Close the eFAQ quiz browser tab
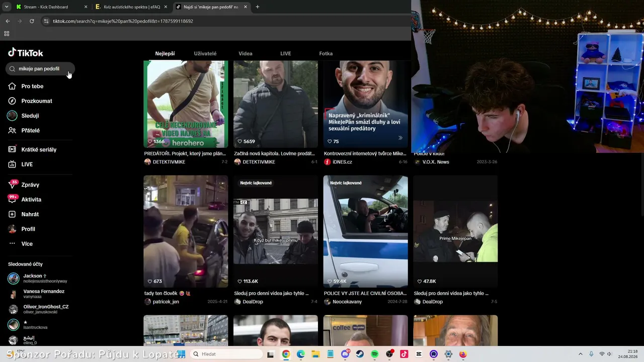The width and height of the screenshot is (644, 362). point(166,7)
